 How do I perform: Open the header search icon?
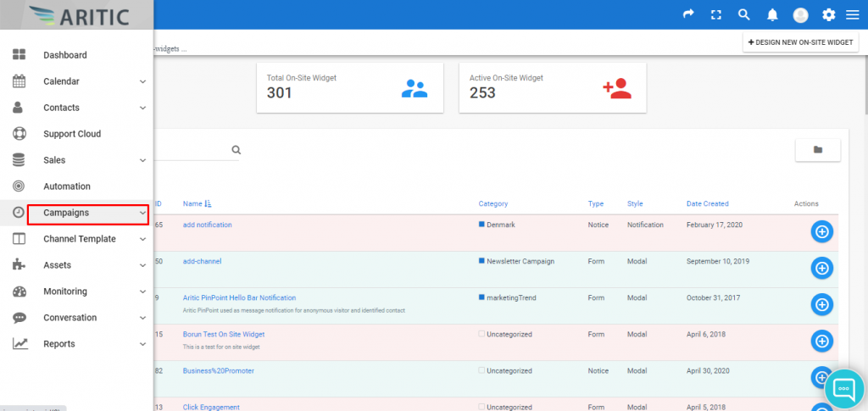click(x=744, y=15)
